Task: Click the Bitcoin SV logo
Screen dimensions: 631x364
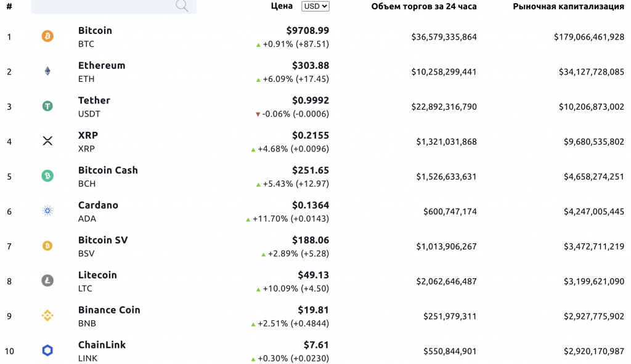Action: click(x=47, y=246)
